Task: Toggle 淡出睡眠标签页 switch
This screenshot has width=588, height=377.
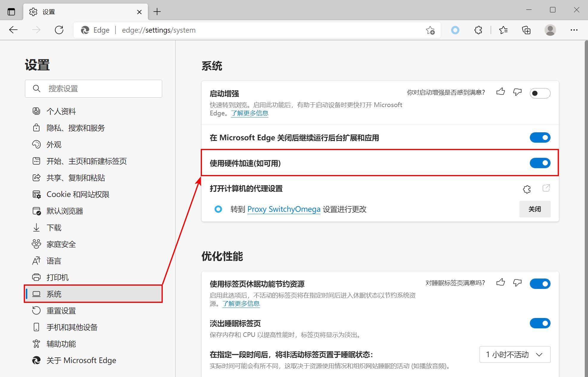Action: pyautogui.click(x=540, y=323)
